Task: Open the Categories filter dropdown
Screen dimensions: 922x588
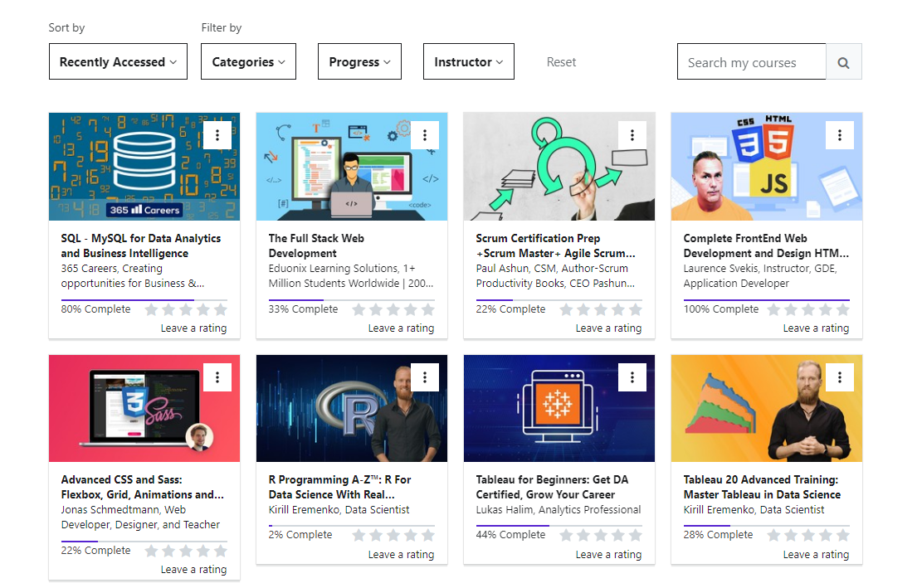Action: tap(248, 61)
